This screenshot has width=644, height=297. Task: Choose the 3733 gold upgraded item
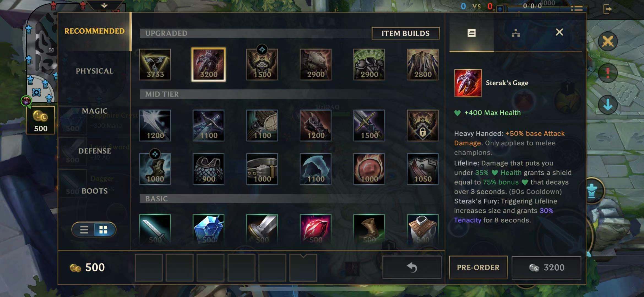[x=155, y=65]
